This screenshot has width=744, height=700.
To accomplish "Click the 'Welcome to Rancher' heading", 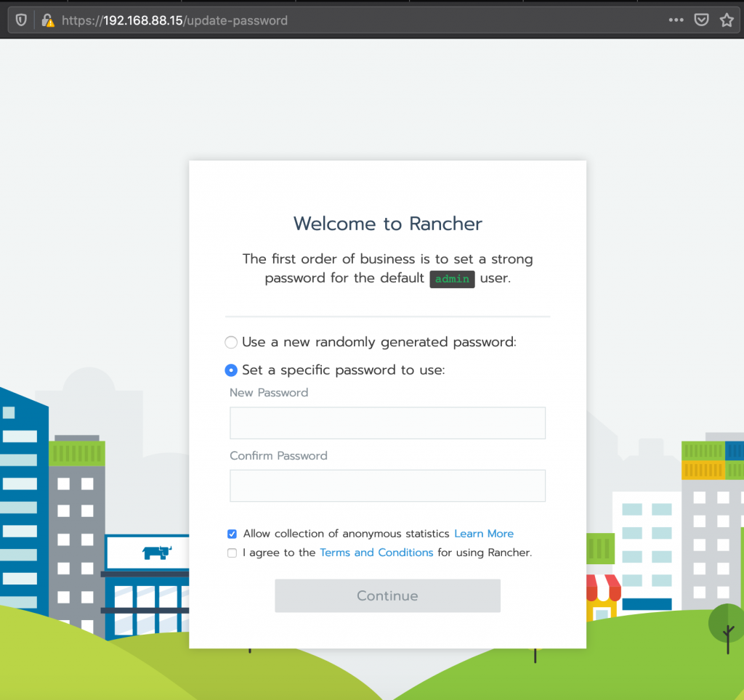I will [387, 224].
